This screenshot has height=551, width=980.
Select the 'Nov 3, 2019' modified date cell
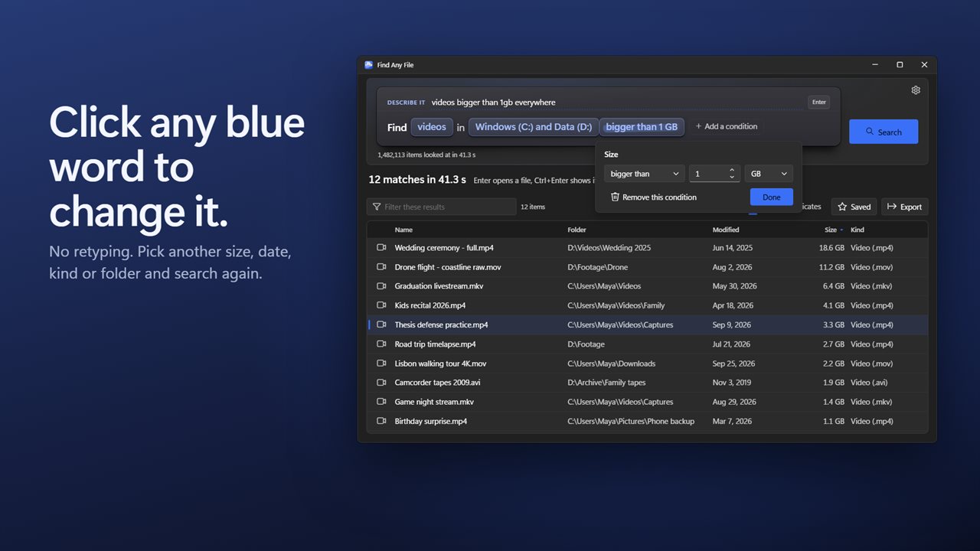click(732, 383)
